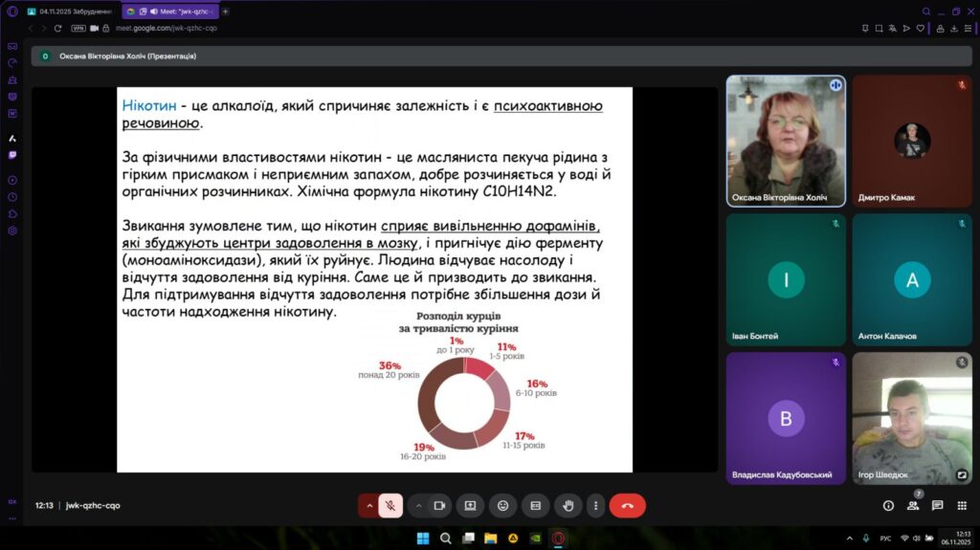The height and width of the screenshot is (550, 980).
Task: Toggle the camera on in Meet
Action: (440, 505)
